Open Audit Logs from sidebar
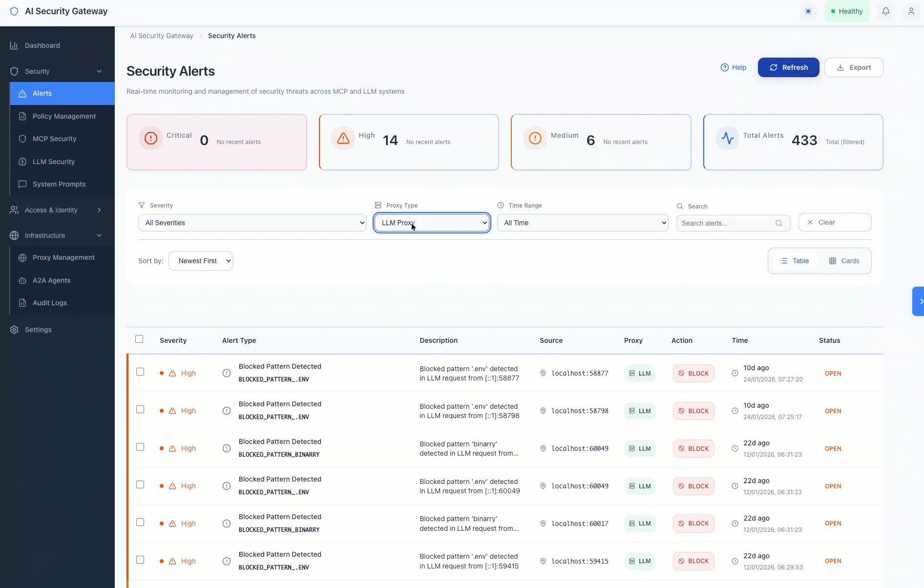The width and height of the screenshot is (924, 588). pos(49,302)
